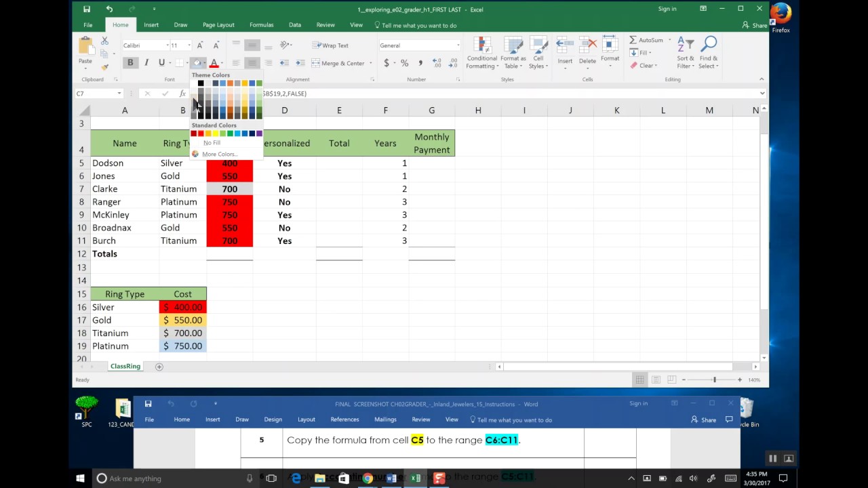The width and height of the screenshot is (868, 488).
Task: Expand the Merge & Center dropdown arrow
Action: [x=370, y=63]
